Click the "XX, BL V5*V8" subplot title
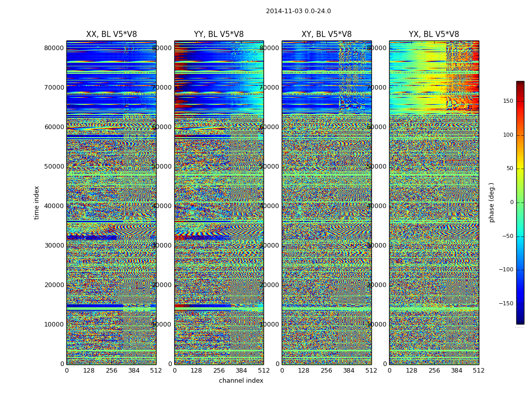 [111, 34]
